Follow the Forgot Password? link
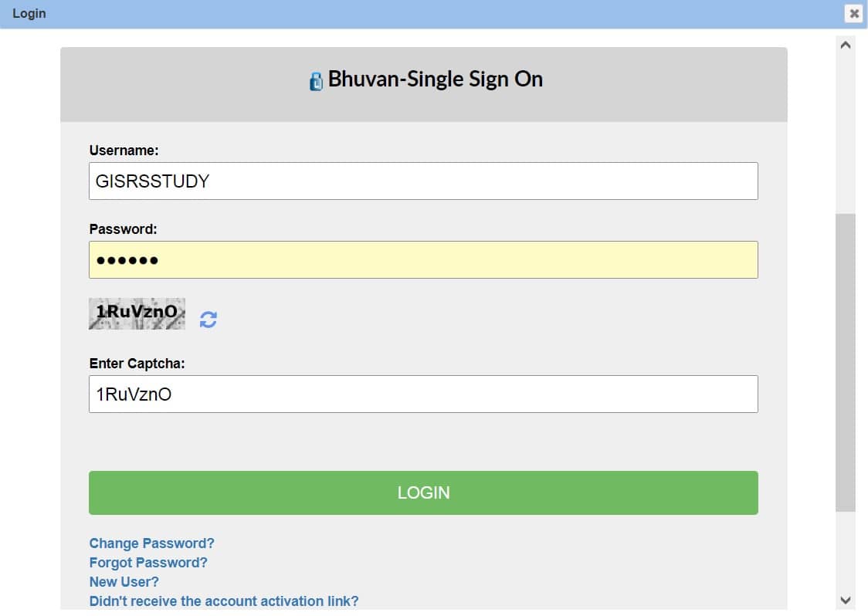 click(x=147, y=563)
